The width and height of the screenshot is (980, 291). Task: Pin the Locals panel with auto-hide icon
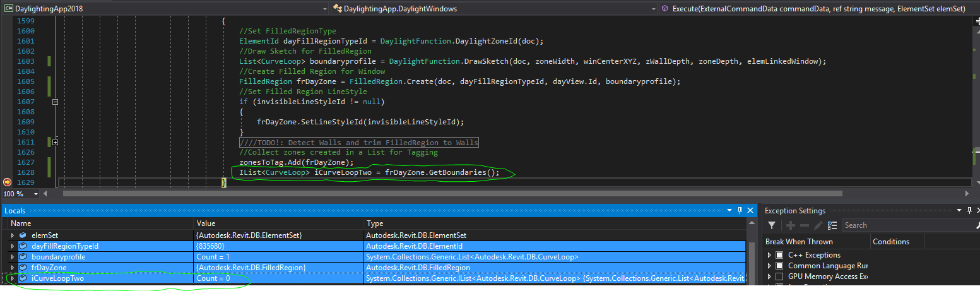(740, 211)
